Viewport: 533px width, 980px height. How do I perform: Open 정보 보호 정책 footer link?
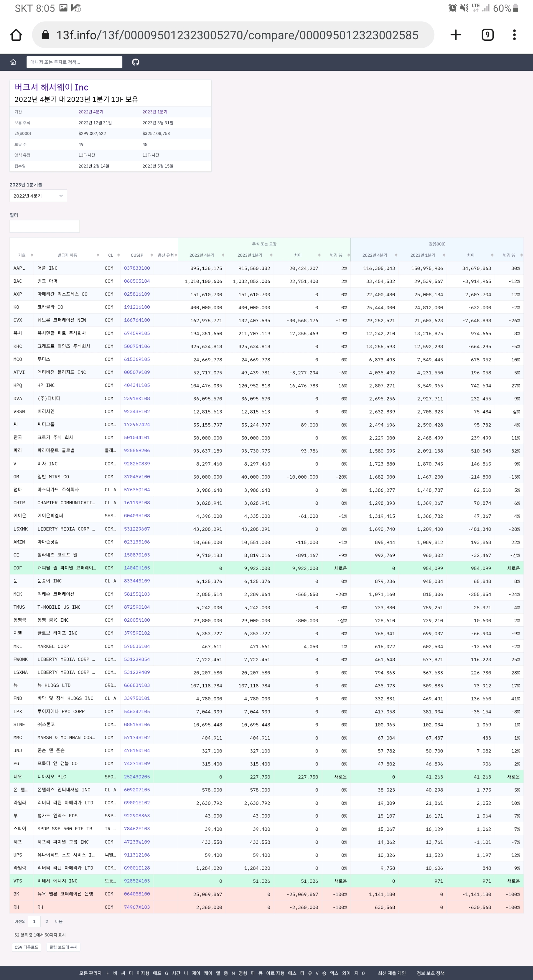coord(430,973)
